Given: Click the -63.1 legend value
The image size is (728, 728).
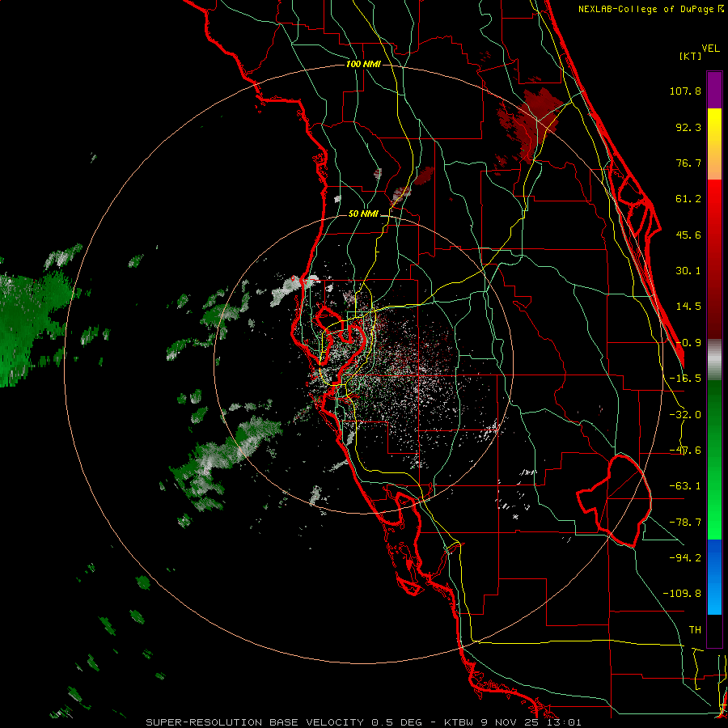Looking at the screenshot, I should pos(685,486).
